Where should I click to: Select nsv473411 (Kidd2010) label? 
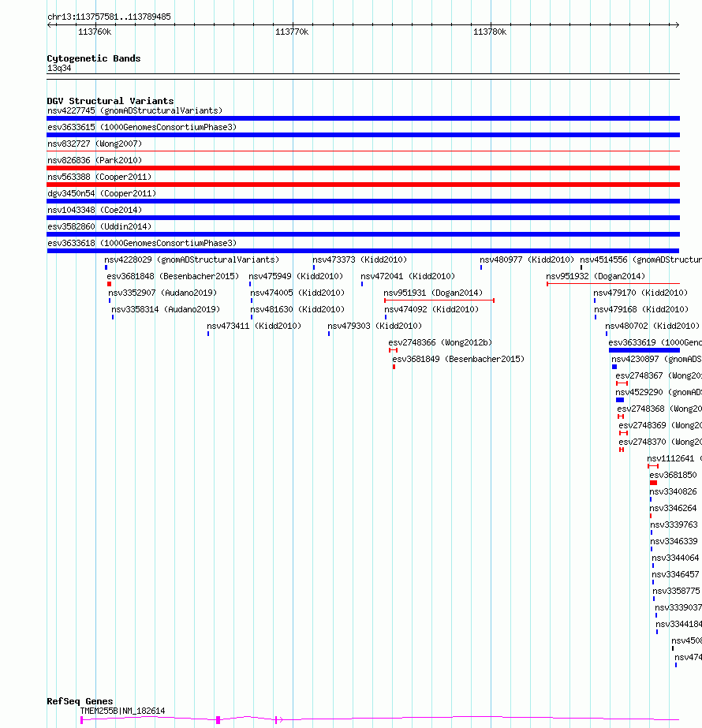pos(254,326)
